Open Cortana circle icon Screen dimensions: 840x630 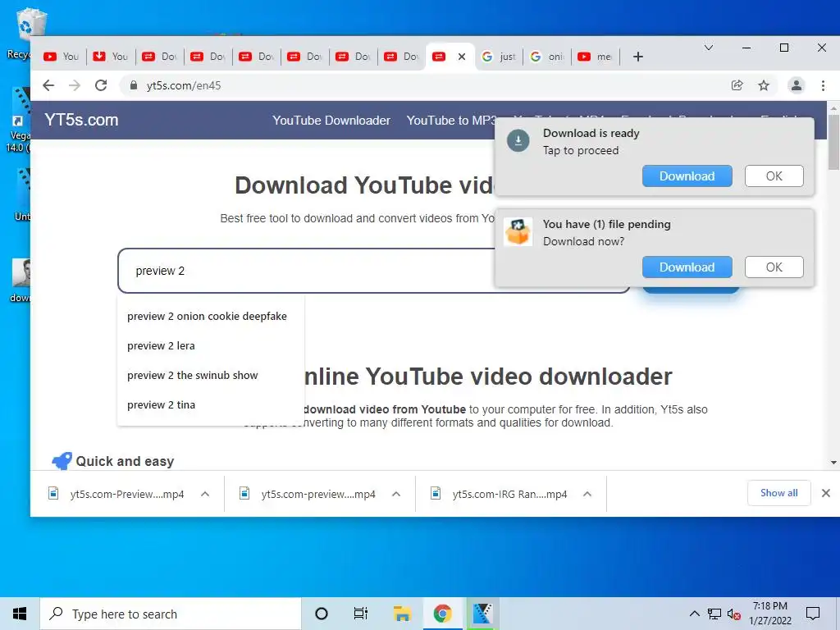[x=322, y=614]
